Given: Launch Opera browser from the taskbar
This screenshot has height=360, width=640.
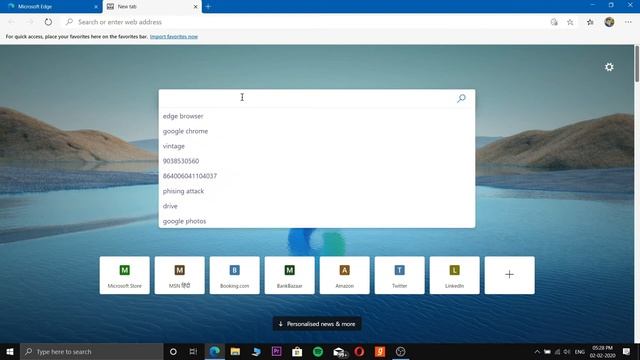Looking at the screenshot, I should click(x=359, y=351).
